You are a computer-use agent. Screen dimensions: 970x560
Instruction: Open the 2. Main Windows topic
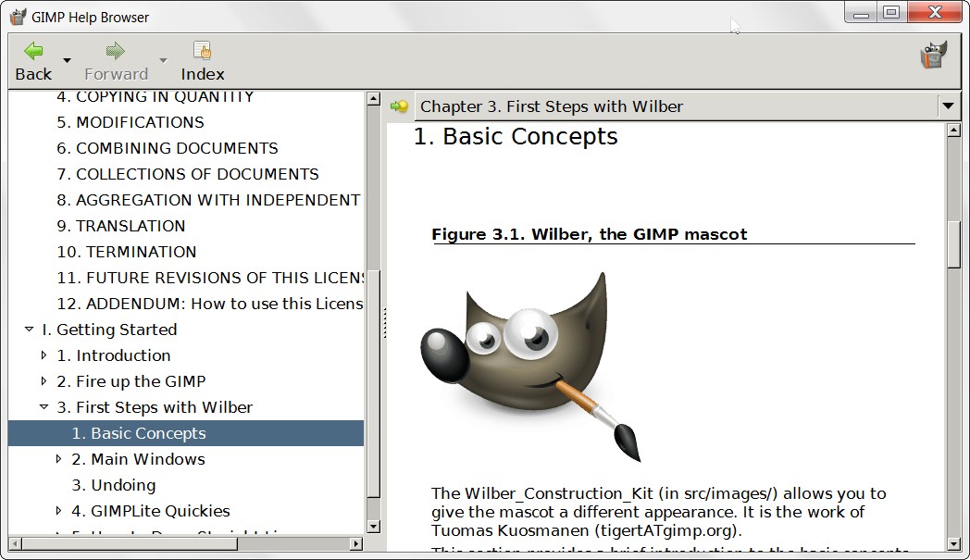139,460
